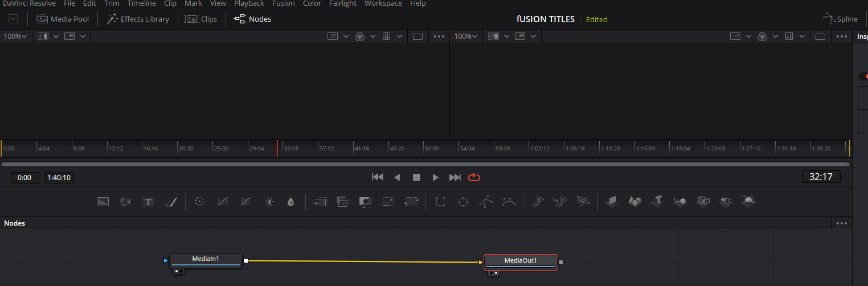Select the MediaOut1 node
This screenshot has width=868, height=286.
[521, 262]
